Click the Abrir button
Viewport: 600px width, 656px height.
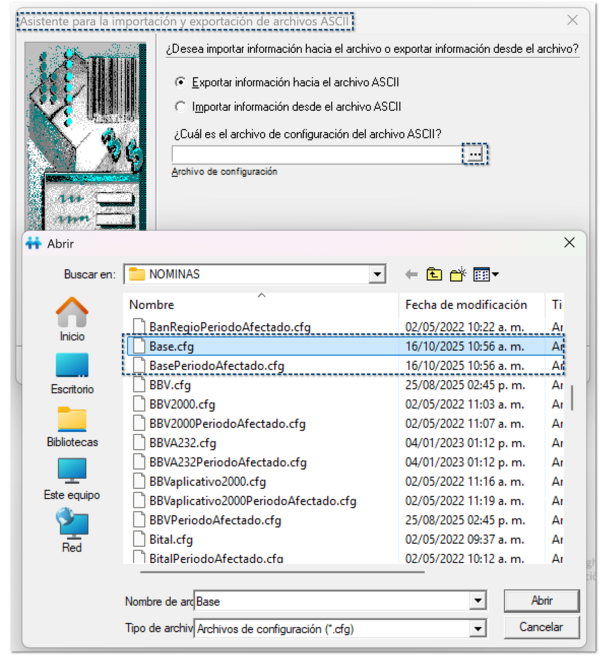(x=541, y=601)
